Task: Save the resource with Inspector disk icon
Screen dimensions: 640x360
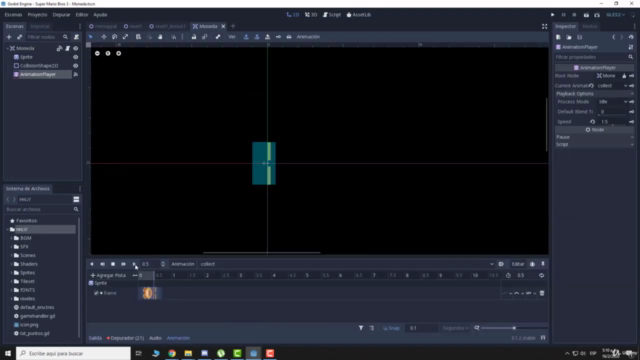Action: click(580, 37)
